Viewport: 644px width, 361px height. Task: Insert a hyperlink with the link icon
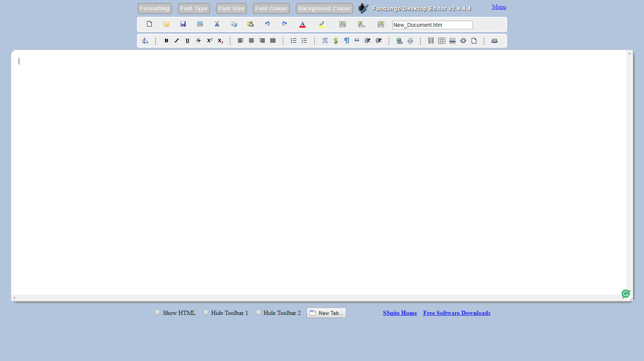click(399, 41)
